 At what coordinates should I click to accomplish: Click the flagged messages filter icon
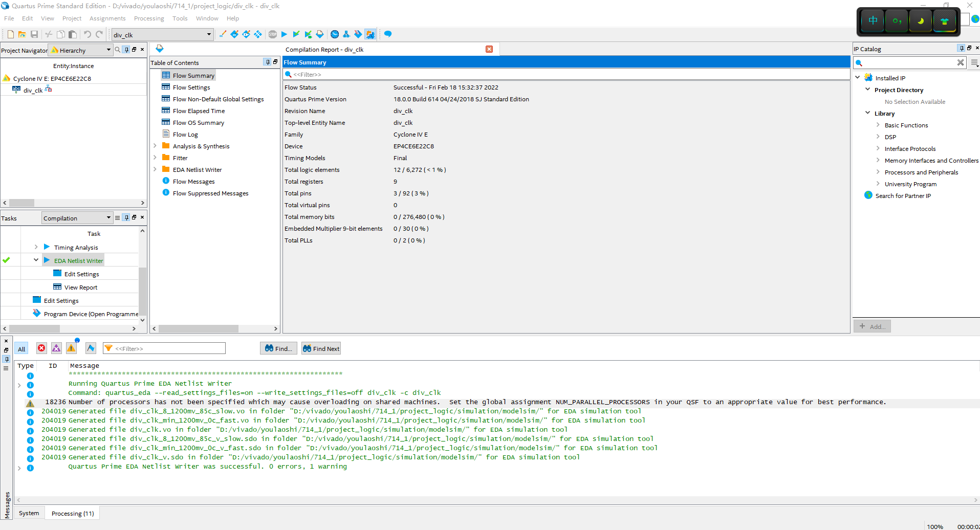[x=91, y=348]
